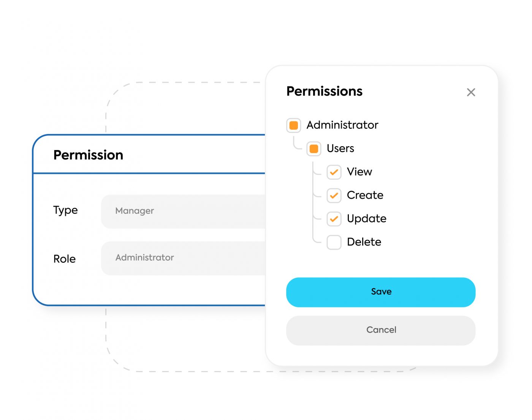Uncheck the Create permission checkbox

[x=334, y=196]
